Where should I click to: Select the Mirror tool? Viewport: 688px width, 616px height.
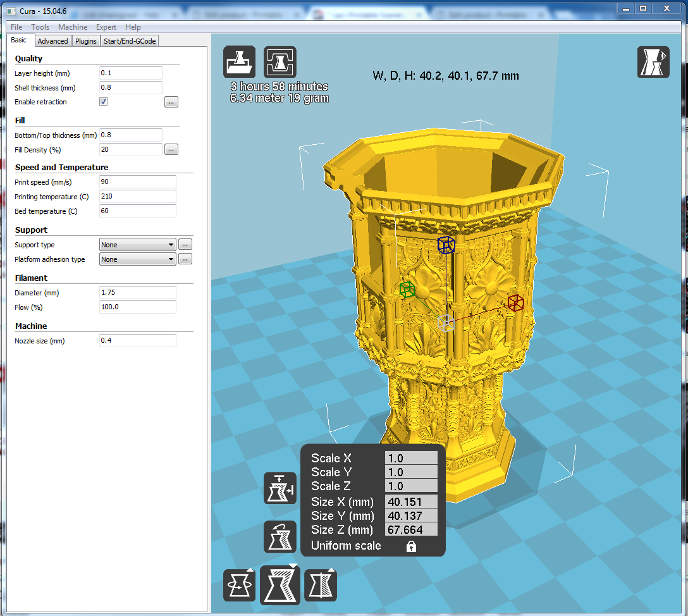click(x=321, y=585)
